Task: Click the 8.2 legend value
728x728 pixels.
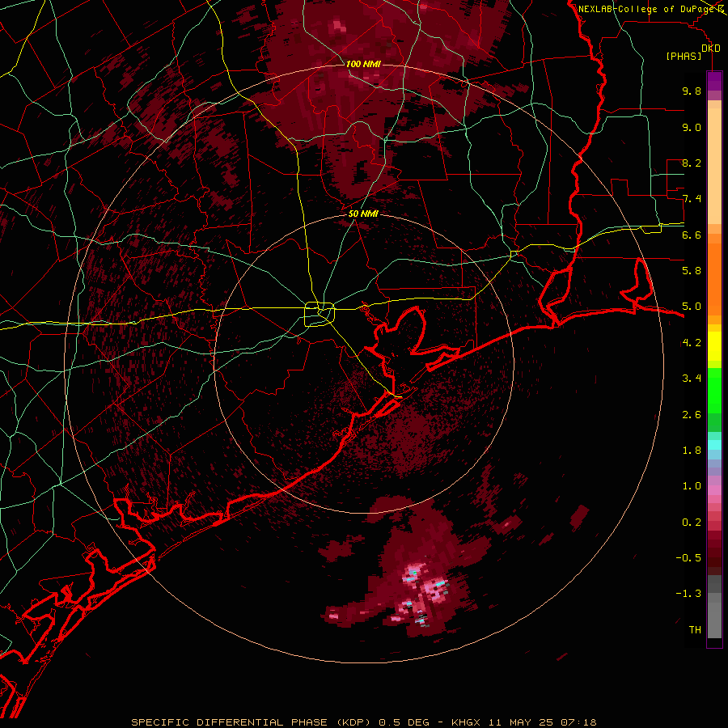Action: [x=692, y=163]
